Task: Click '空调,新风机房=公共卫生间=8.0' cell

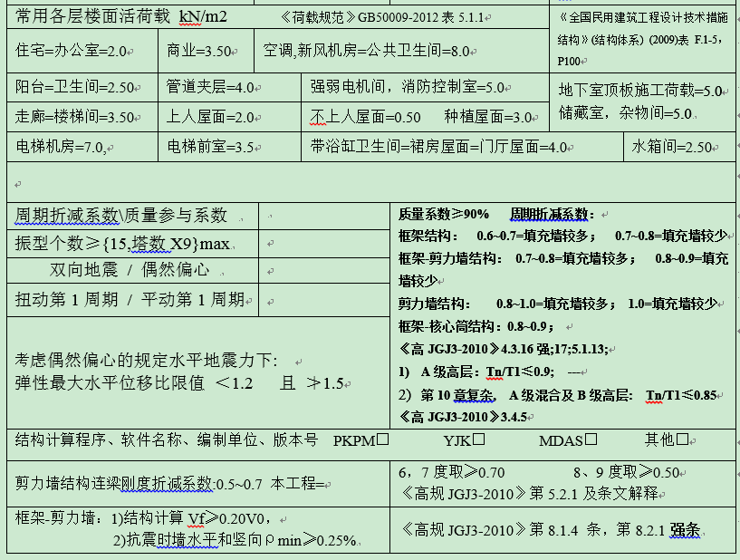Action: pyautogui.click(x=401, y=51)
